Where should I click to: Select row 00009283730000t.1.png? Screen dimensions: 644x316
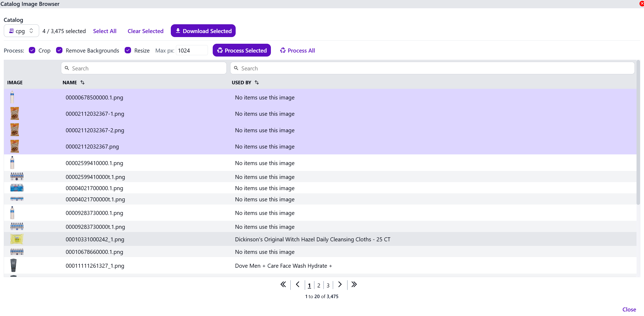tap(320, 227)
